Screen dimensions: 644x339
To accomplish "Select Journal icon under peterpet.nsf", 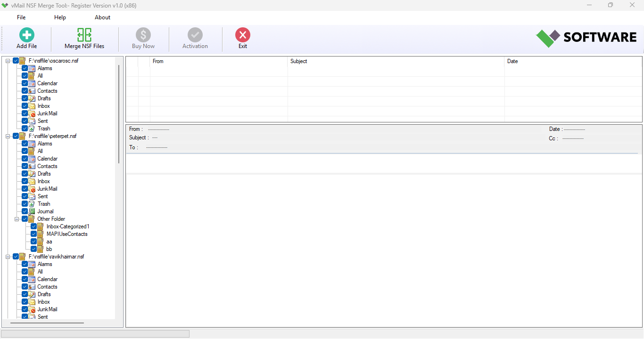I will [32, 211].
